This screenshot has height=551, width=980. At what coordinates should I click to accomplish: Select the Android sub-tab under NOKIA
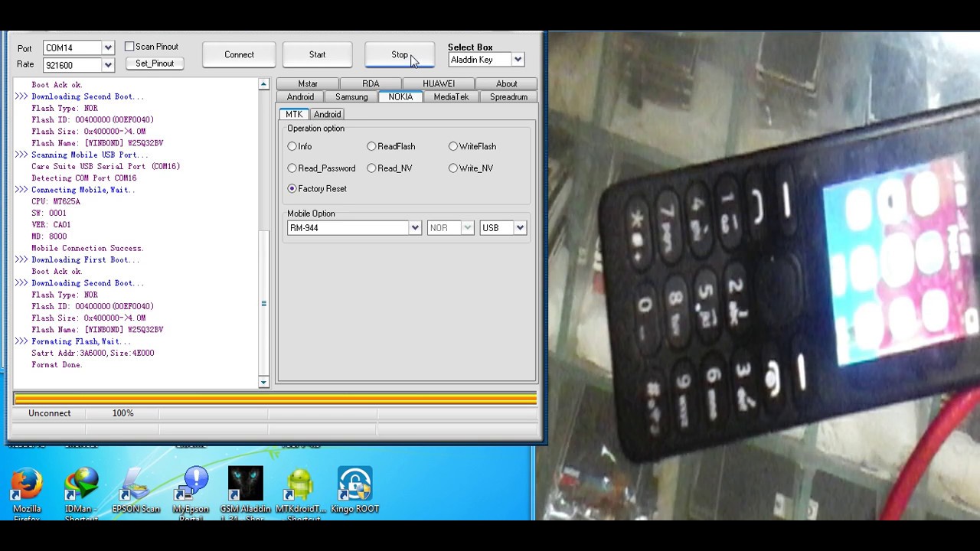pos(327,115)
